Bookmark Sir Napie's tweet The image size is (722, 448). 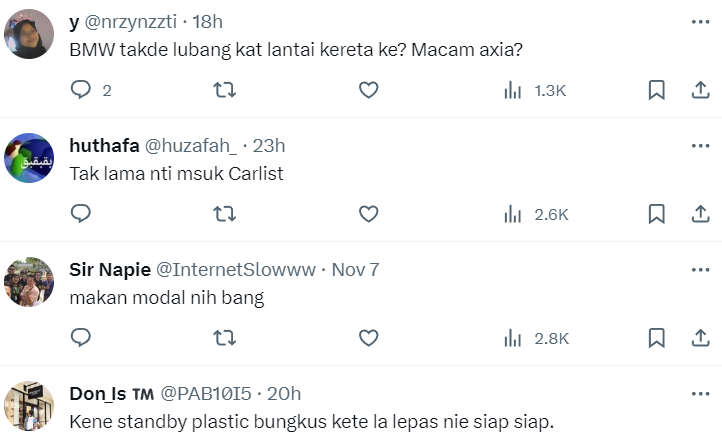(656, 338)
